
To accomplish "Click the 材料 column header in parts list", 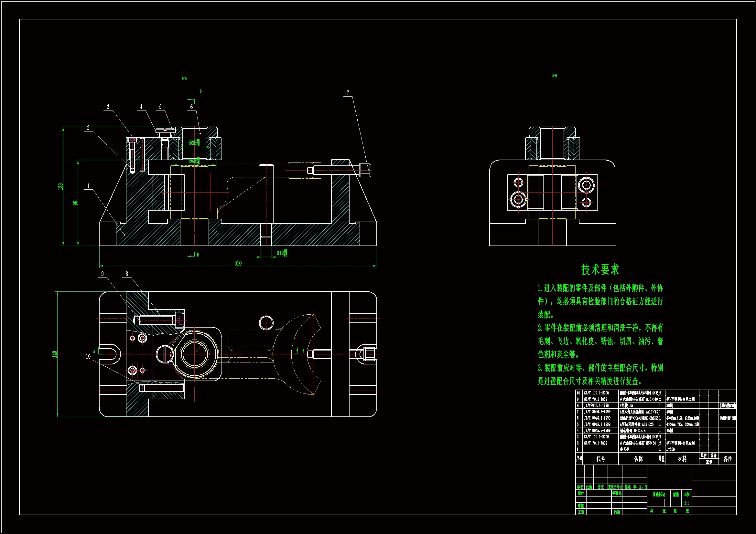I will tap(682, 459).
